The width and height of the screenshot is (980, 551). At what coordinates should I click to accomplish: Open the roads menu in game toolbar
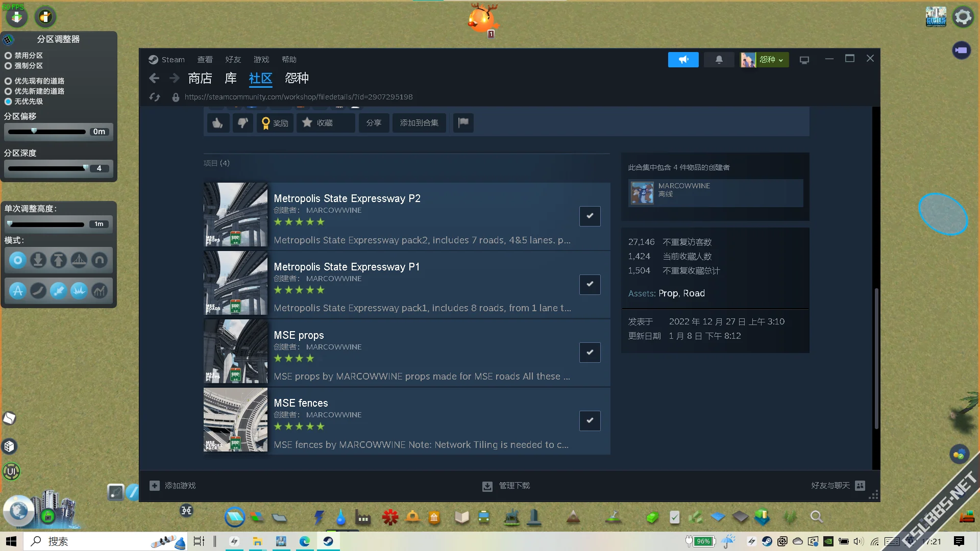tap(235, 517)
